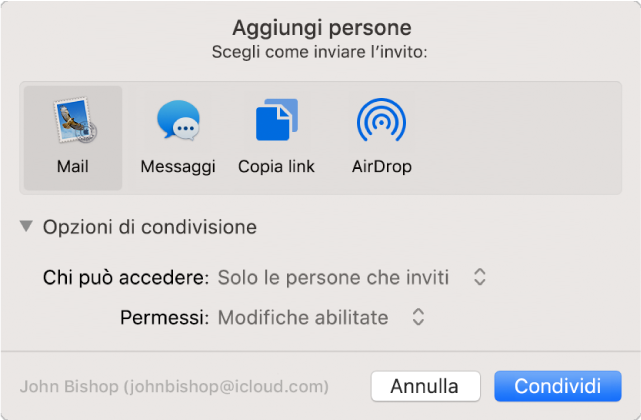
Task: Click the "Mail" text label
Action: coord(73,167)
